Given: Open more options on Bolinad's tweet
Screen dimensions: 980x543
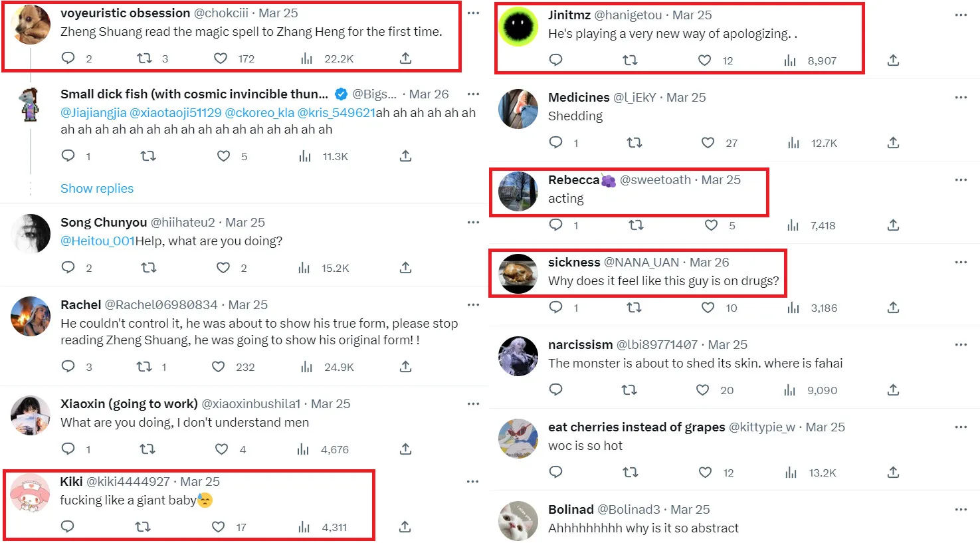Looking at the screenshot, I should [961, 510].
